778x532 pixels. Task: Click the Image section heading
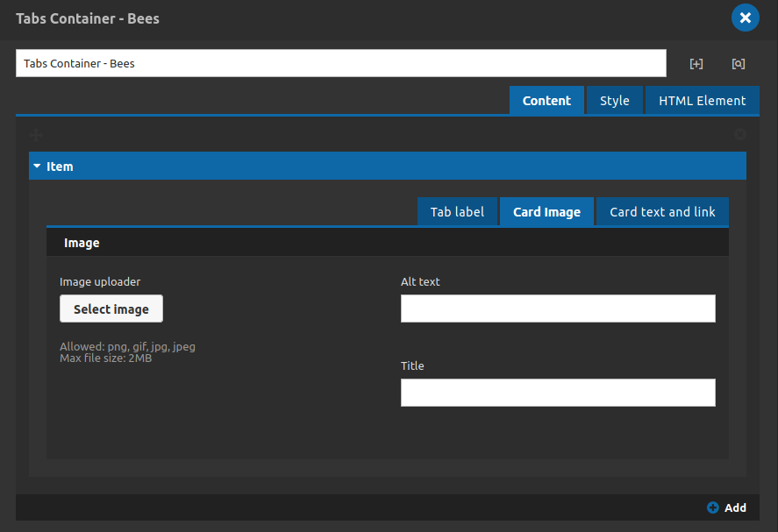[82, 243]
